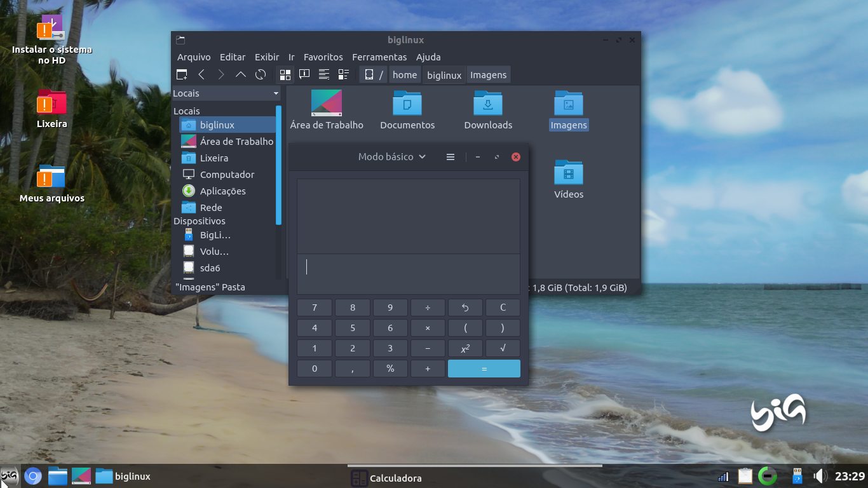Click the new tab icon in file manager toolbar
The image size is (868, 488).
tap(182, 74)
